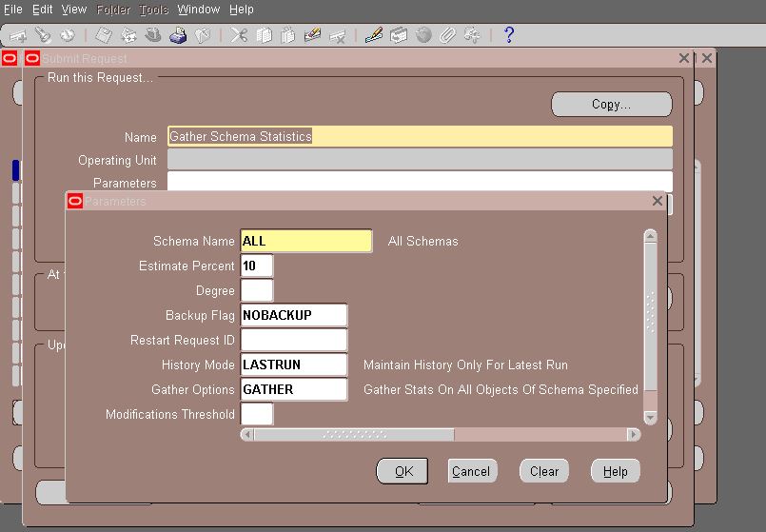
Task: Click the Copy pages toolbar icon
Action: 264,35
